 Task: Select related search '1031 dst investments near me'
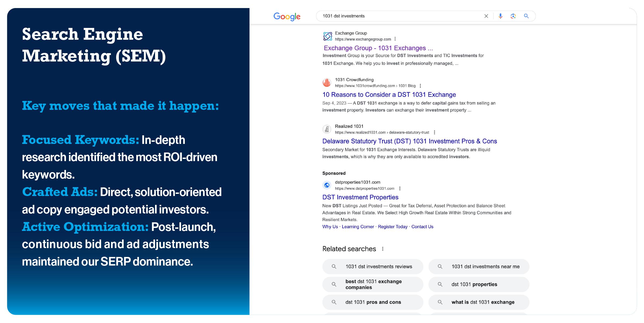(479, 267)
